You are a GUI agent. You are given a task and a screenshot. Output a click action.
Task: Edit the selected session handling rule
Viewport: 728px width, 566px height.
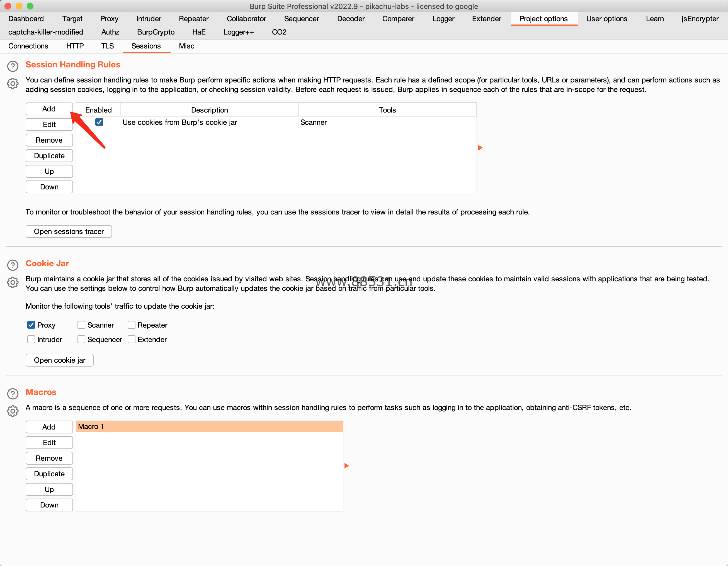(x=49, y=125)
